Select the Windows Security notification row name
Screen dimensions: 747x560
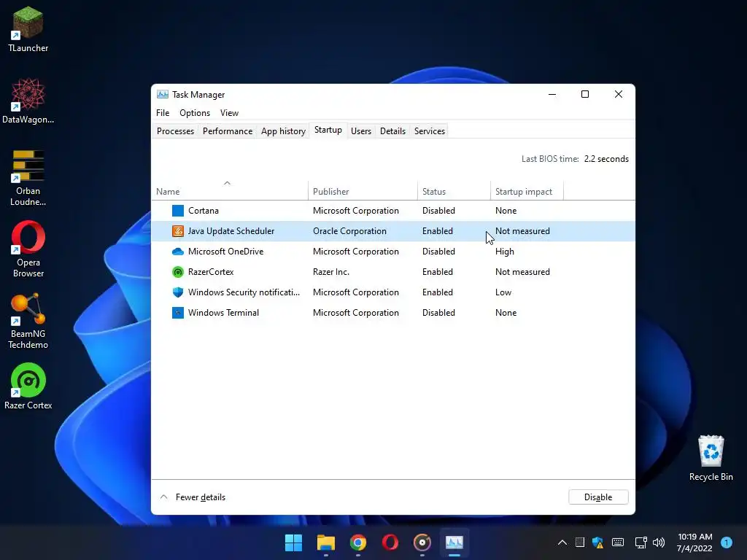pyautogui.click(x=244, y=292)
